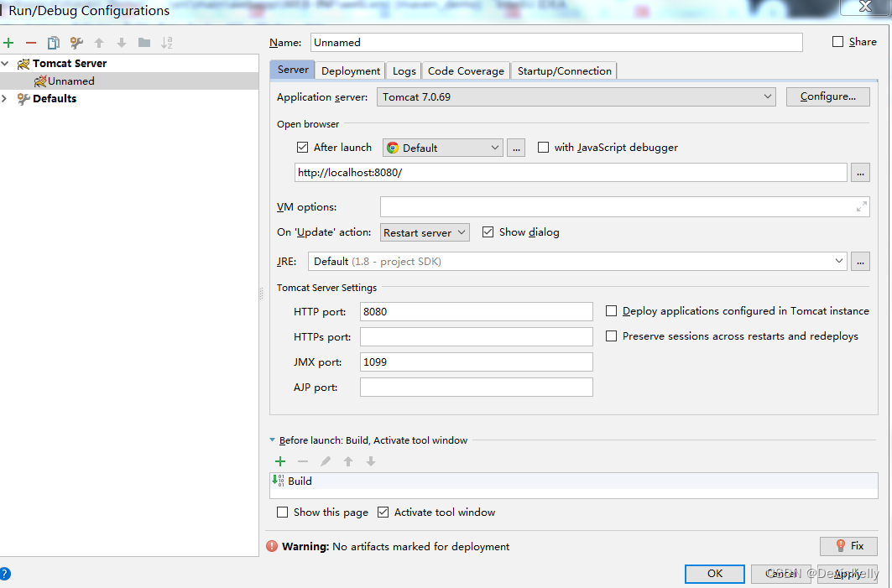Screen dimensions: 892x588
Task: Enable Preserve sessions across restarts and redeploys
Action: click(x=611, y=336)
